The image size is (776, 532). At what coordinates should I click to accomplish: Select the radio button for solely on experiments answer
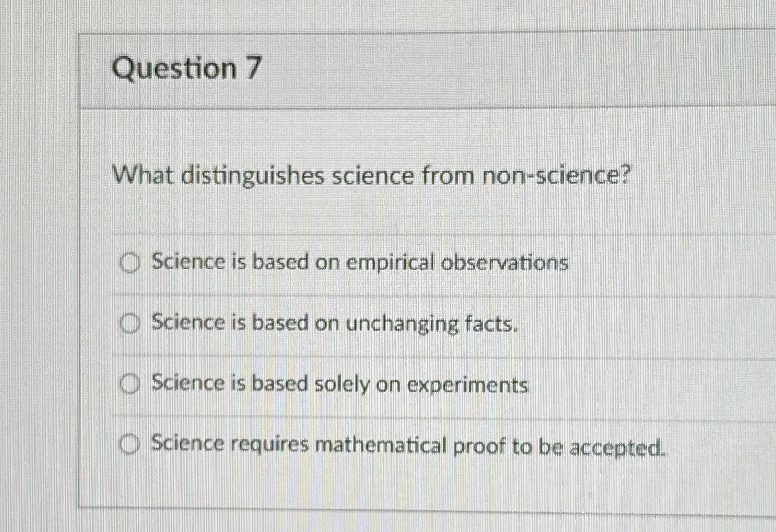(130, 385)
